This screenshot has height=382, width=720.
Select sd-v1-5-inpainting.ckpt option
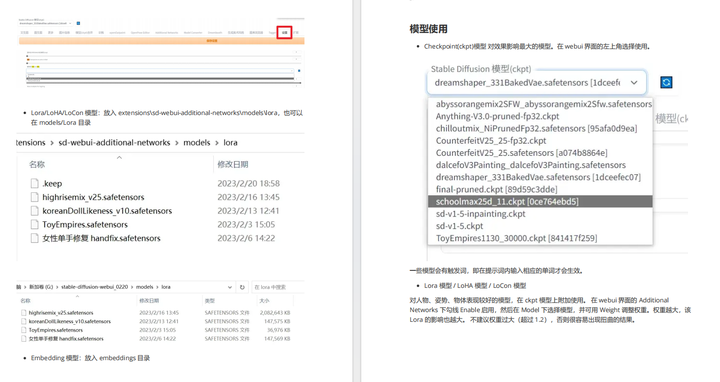pyautogui.click(x=540, y=213)
